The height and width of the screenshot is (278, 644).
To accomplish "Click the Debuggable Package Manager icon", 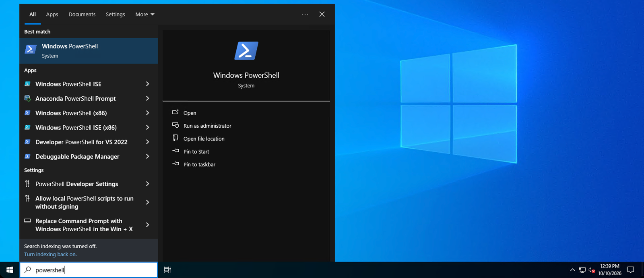I will click(27, 156).
